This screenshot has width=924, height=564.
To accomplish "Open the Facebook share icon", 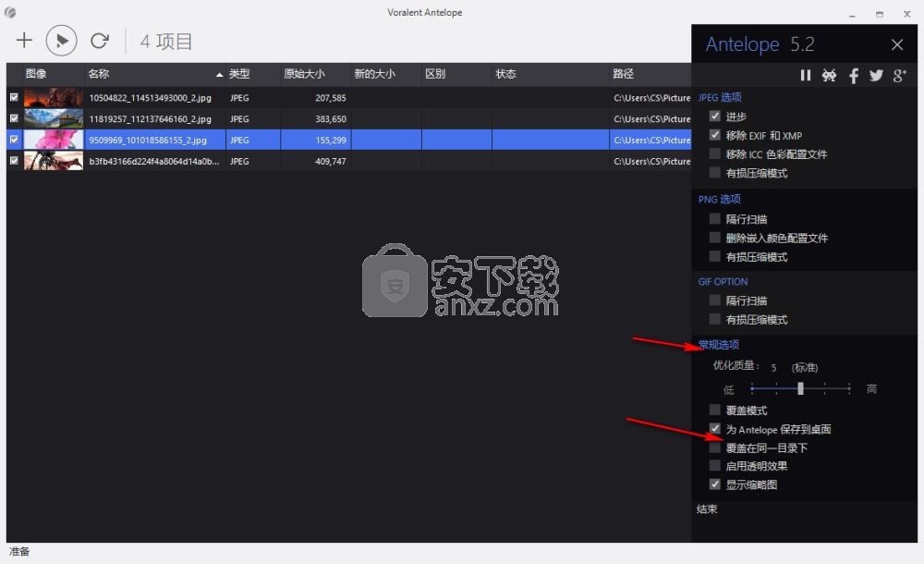I will 853,75.
